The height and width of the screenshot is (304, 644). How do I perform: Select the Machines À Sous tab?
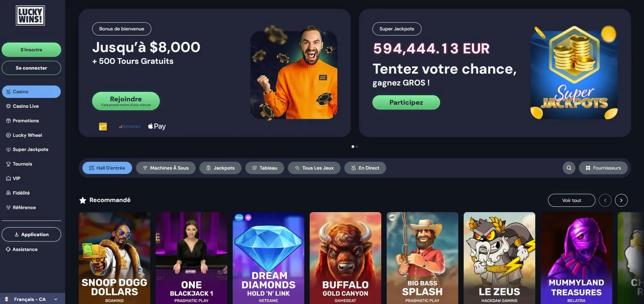click(x=166, y=168)
